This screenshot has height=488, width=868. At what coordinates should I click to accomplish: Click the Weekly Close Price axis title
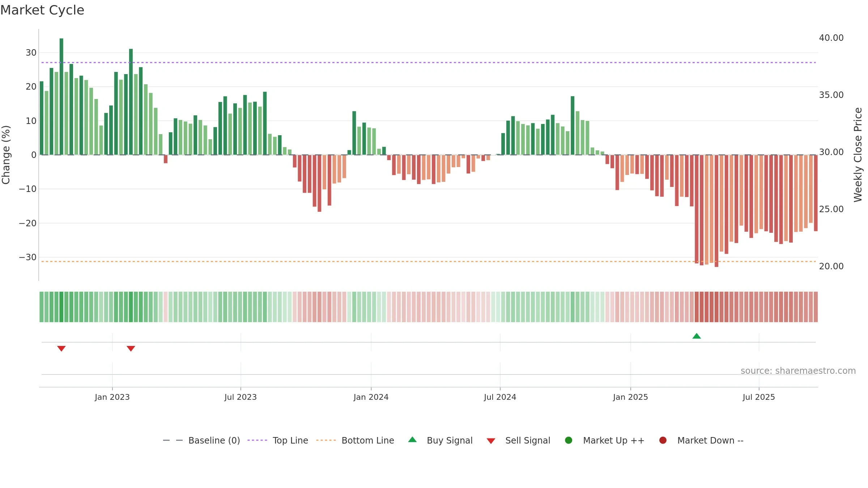click(x=858, y=155)
